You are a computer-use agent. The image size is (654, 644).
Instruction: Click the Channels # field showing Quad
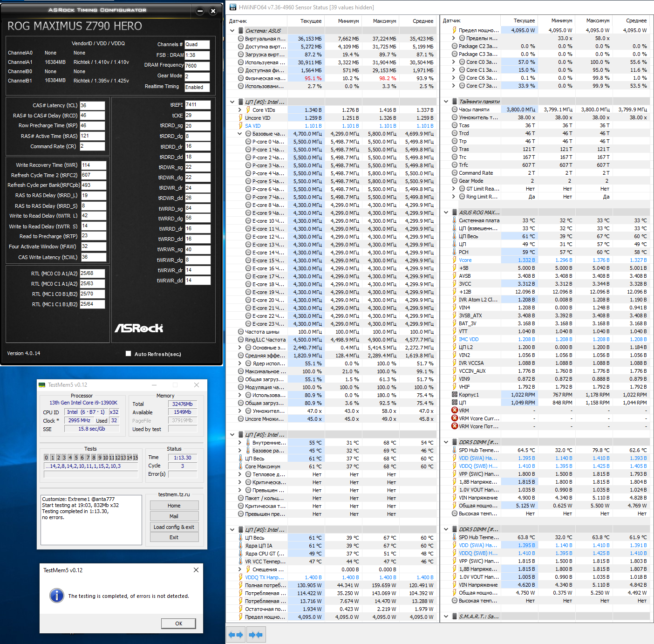(x=198, y=45)
